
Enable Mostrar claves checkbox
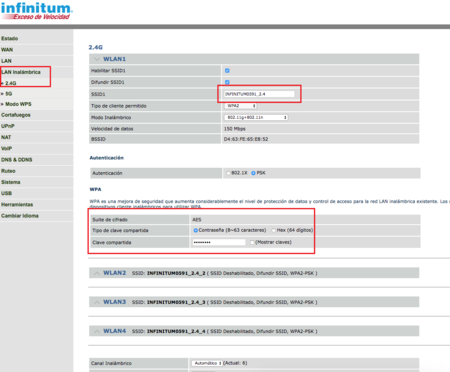point(252,242)
